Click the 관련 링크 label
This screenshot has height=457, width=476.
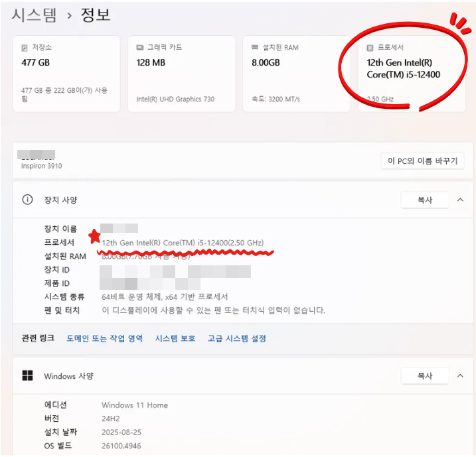click(38, 338)
